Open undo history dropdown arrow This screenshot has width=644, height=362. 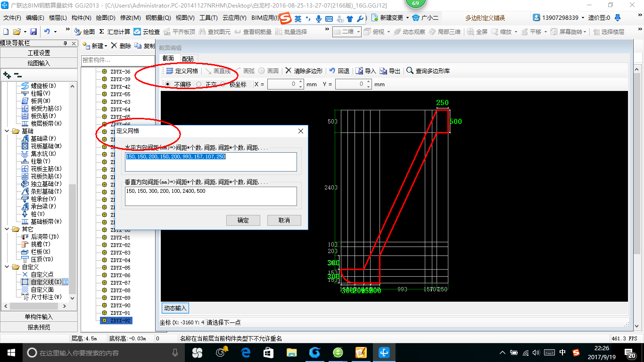[x=55, y=32]
